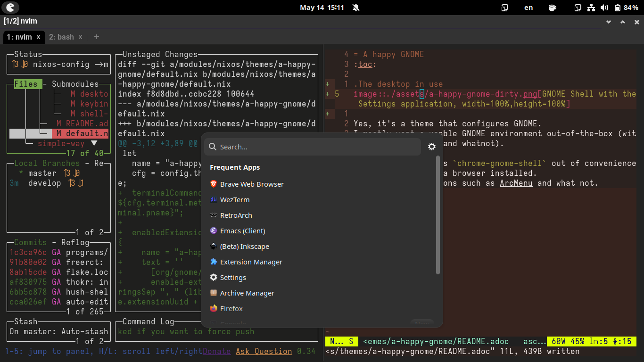This screenshot has width=644, height=362.
Task: Open the network status icon in tray
Action: [591, 8]
